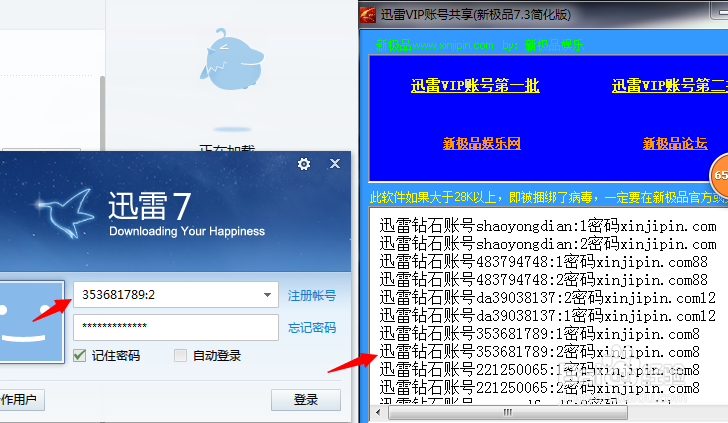The height and width of the screenshot is (423, 728).
Task: Select row shaoyongdian:1 in account list
Action: pos(548,226)
